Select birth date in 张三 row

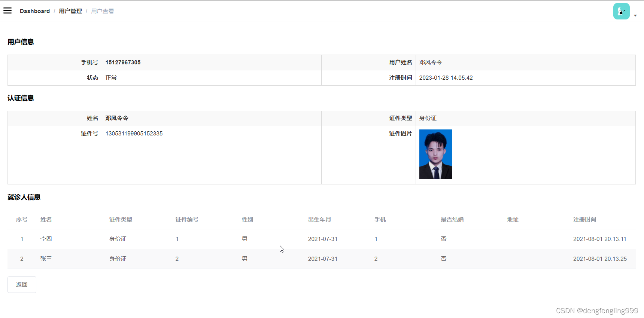(x=323, y=259)
